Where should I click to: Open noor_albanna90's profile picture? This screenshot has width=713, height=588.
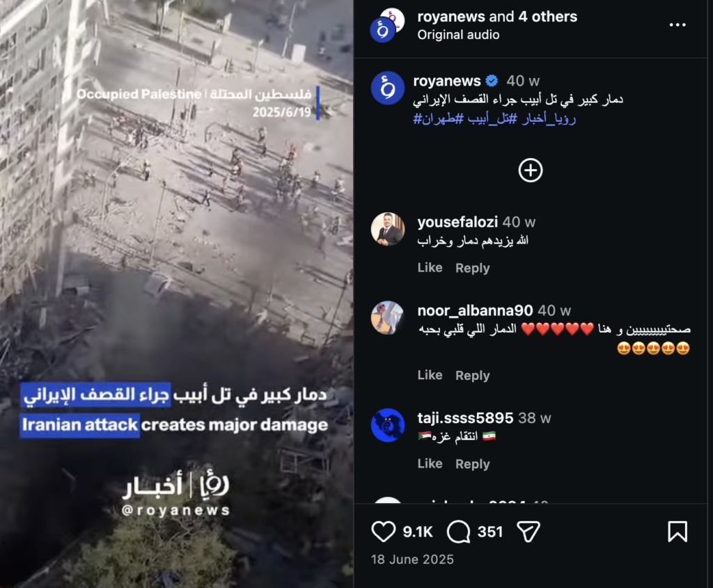tap(387, 317)
